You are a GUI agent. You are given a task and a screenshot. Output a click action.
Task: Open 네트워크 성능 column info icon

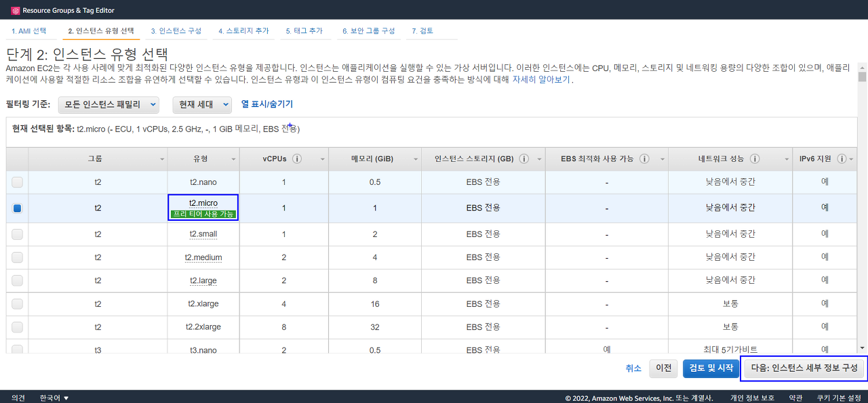pyautogui.click(x=755, y=159)
